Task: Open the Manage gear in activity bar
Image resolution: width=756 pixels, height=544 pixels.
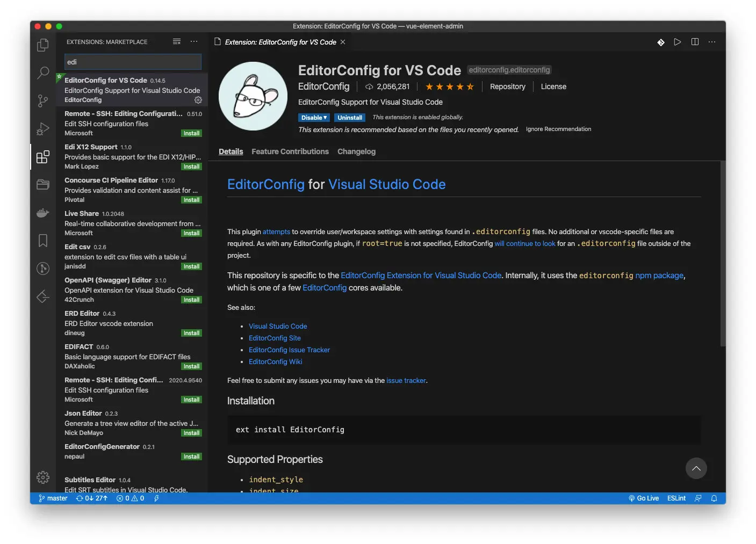Action: coord(43,477)
